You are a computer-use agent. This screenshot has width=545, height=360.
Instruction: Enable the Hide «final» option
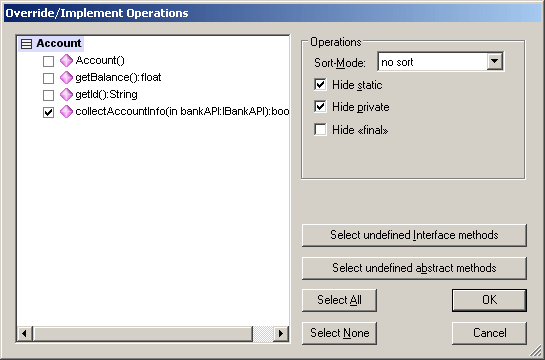320,129
